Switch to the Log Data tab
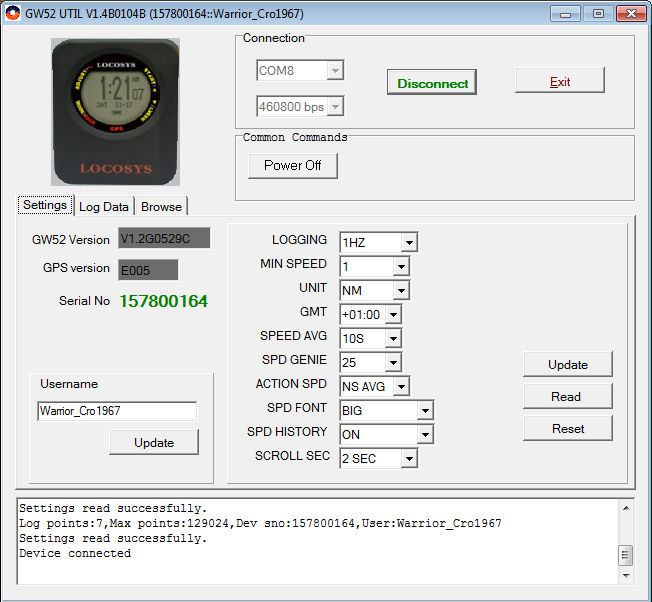 [x=104, y=206]
